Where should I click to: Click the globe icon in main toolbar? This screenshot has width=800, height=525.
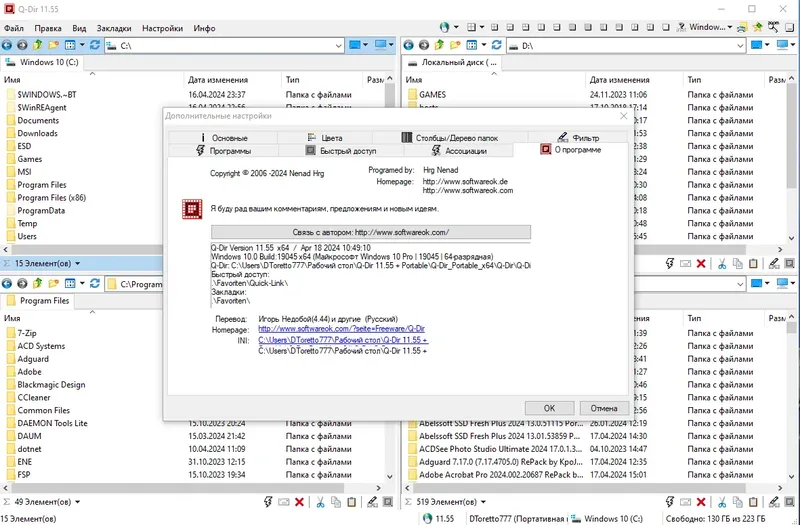click(x=444, y=27)
